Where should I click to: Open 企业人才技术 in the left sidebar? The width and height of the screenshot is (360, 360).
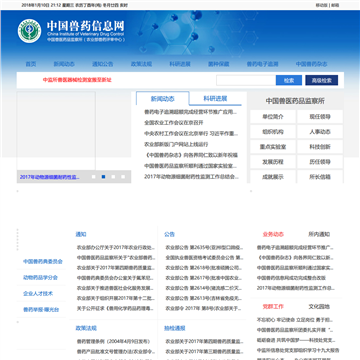pyautogui.click(x=38, y=294)
